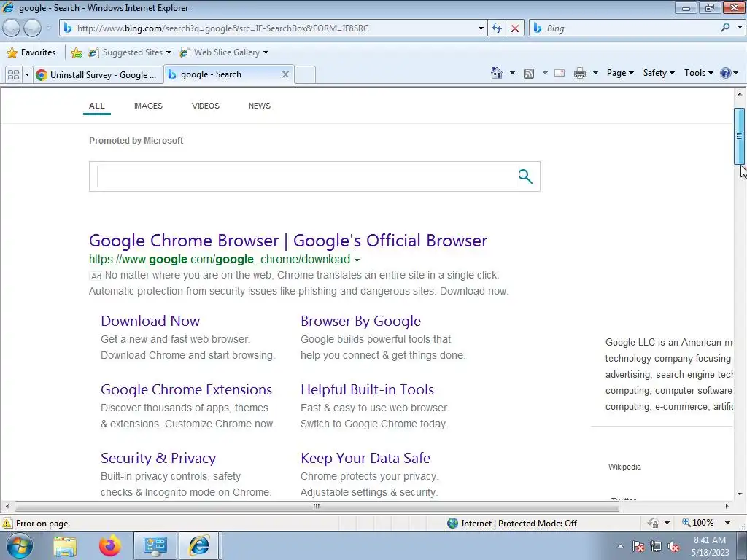Click Download Now link
Image resolution: width=747 pixels, height=560 pixels.
click(150, 321)
